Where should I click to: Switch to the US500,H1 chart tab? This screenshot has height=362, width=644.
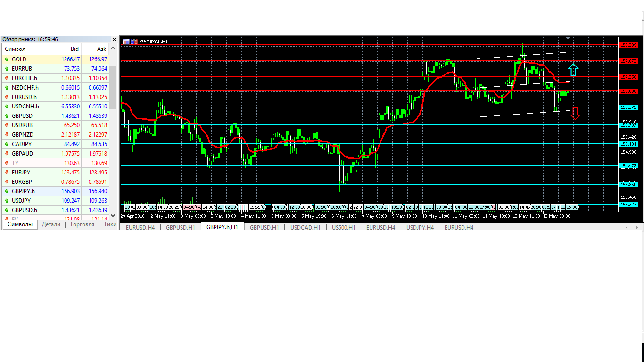coord(343,227)
